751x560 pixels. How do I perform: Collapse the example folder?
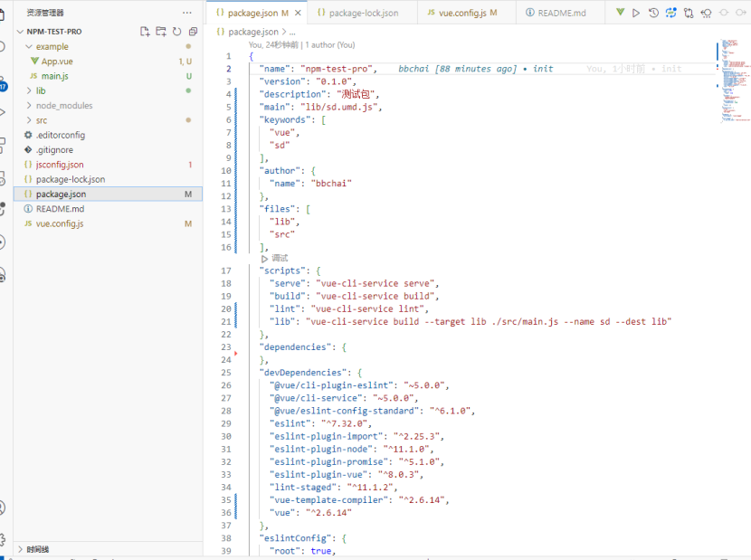(29, 46)
